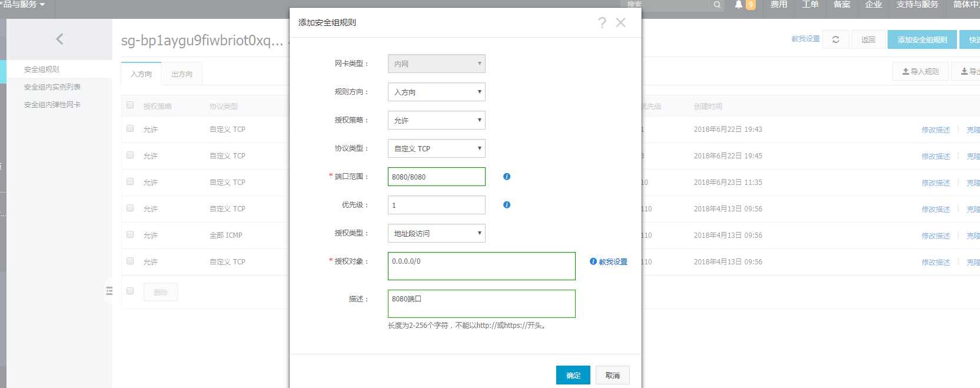Click 修改描述 for the 11:35 rule
The height and width of the screenshot is (388, 980).
pyautogui.click(x=936, y=183)
